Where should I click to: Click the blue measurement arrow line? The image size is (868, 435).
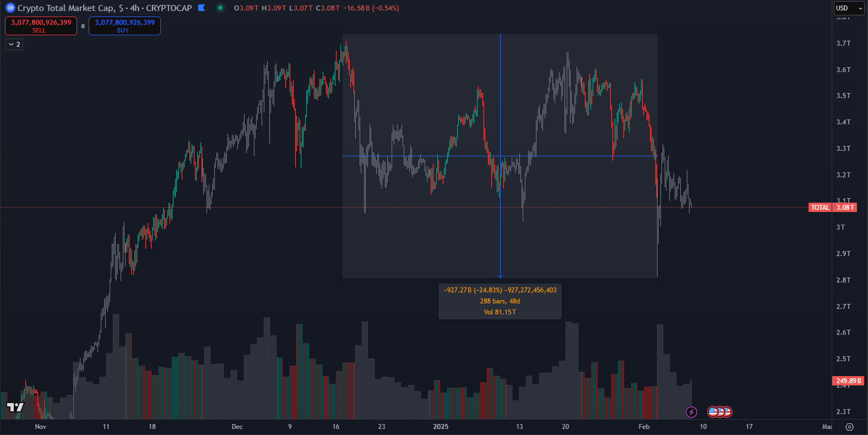pos(500,165)
